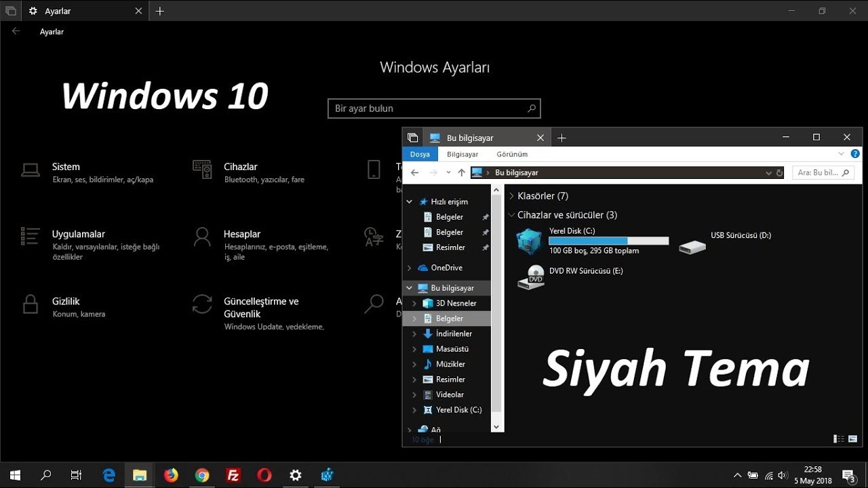Open Cihazlar settings category
Screen dimensions: 868x488
pyautogui.click(x=249, y=172)
